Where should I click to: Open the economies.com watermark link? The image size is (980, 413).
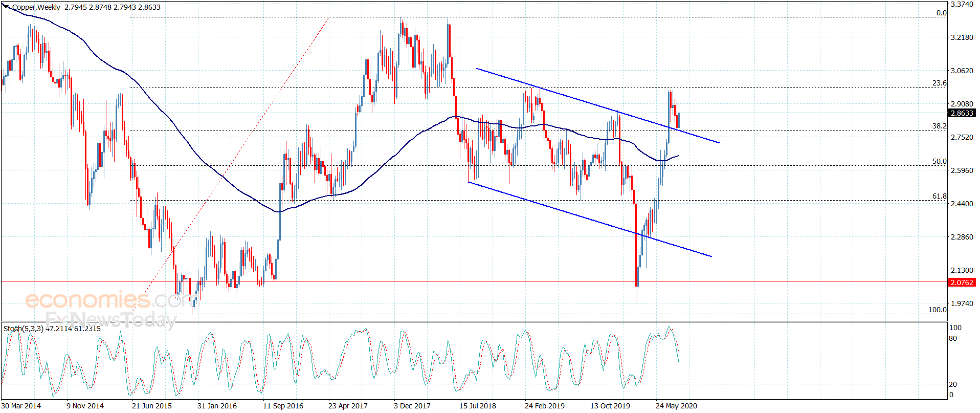[x=110, y=299]
